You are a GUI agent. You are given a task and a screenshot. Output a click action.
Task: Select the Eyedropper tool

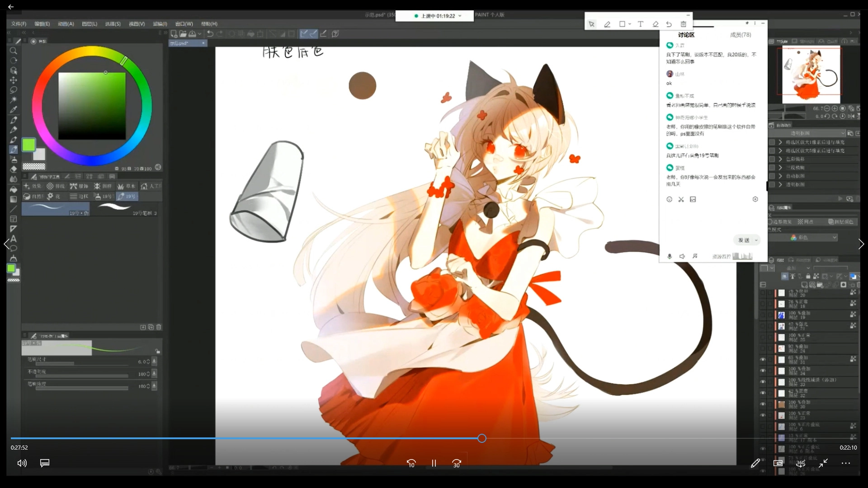(14, 109)
